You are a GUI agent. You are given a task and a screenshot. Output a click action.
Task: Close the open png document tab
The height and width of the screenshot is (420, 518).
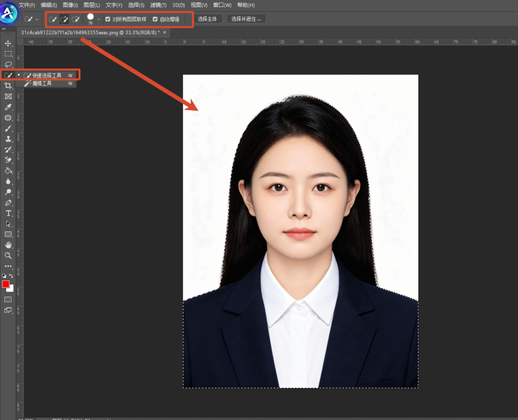[x=164, y=32]
